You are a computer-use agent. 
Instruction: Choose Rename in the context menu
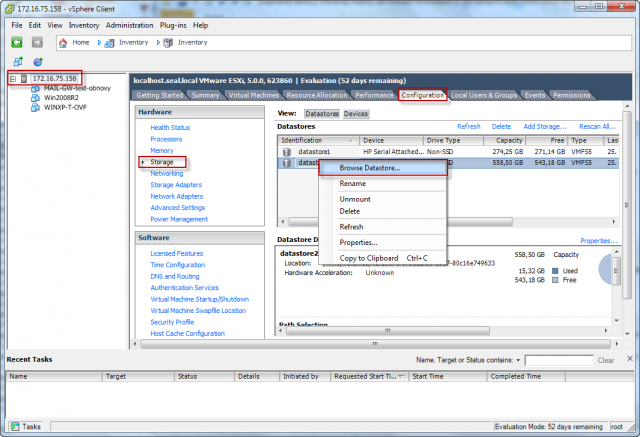click(383, 184)
